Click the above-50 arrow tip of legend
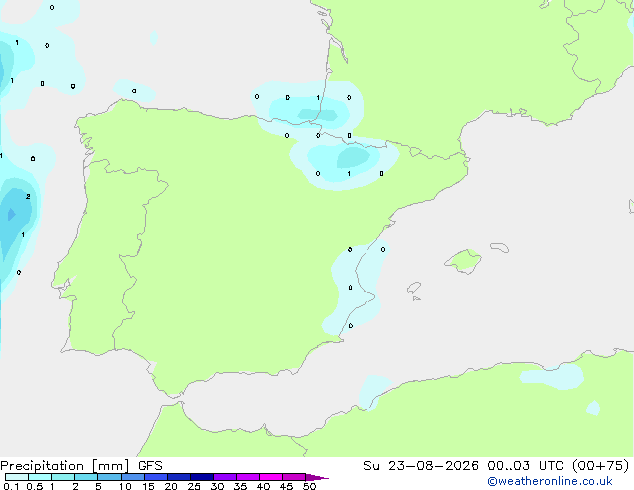The height and width of the screenshot is (490, 634). pyautogui.click(x=317, y=477)
